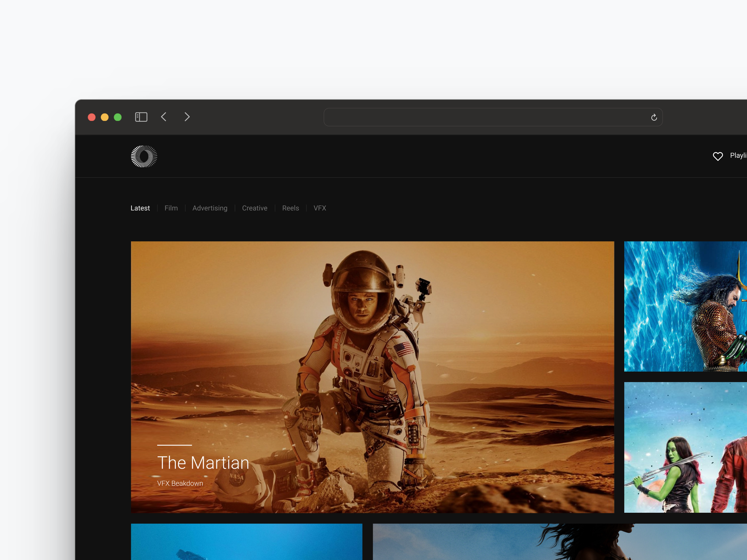The width and height of the screenshot is (747, 560).
Task: Open the Advertising category tab
Action: click(x=210, y=208)
